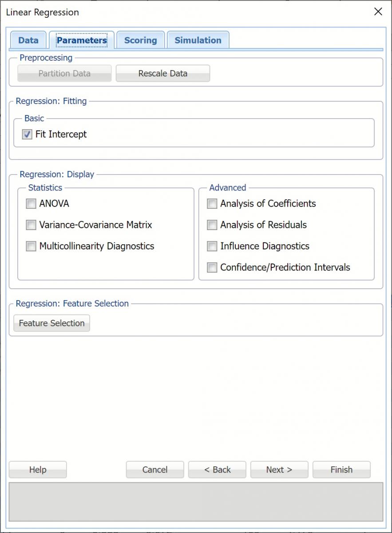Open the Feature Selection dialog
The width and height of the screenshot is (392, 533).
point(52,323)
